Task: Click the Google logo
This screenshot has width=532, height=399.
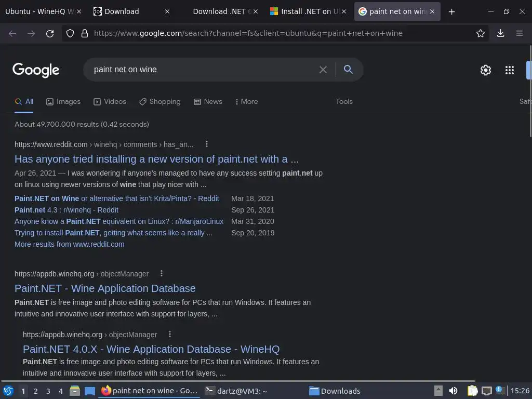Action: [36, 70]
